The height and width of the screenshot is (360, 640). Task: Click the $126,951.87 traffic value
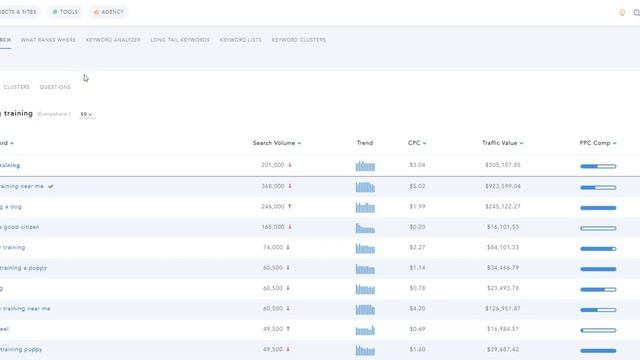(503, 309)
